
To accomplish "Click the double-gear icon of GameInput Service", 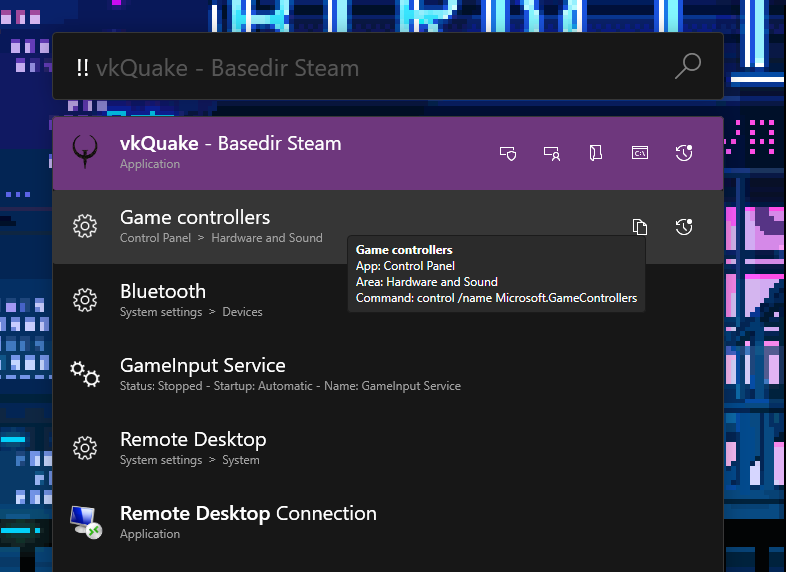I will coord(85,374).
